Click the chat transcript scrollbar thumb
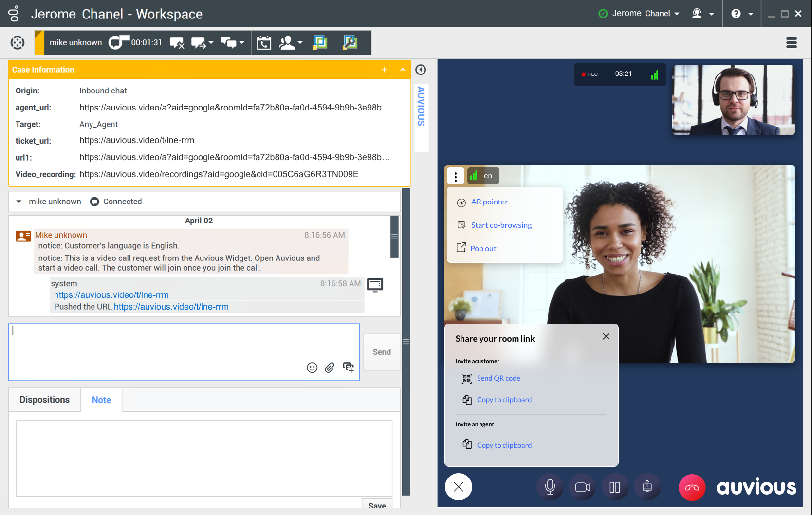Viewport: 812px width, 515px height. (x=394, y=237)
